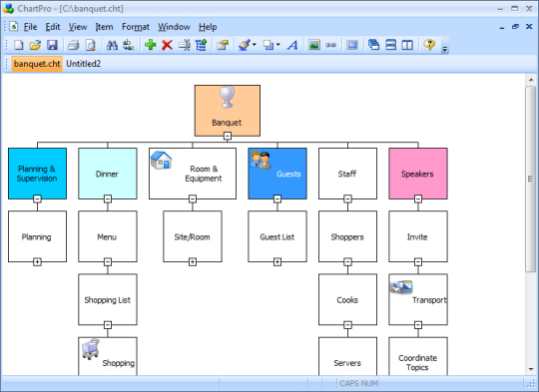Click ChartPro app icon in title bar
Viewport: 539px width, 392px height.
[9, 9]
